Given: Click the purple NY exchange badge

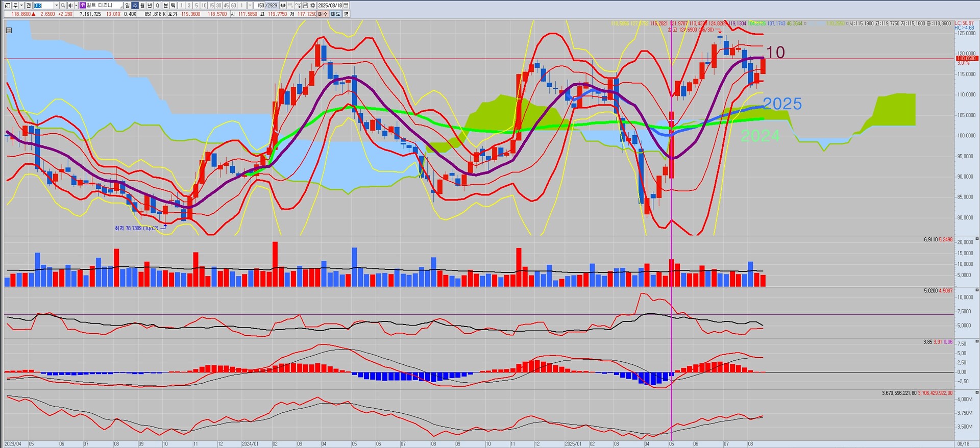Looking at the screenshot, I should click(x=82, y=5).
